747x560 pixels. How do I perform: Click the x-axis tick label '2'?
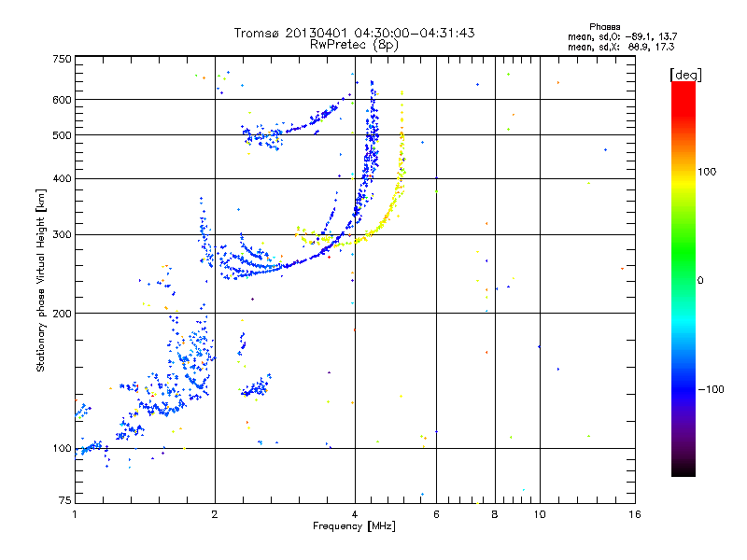215,514
